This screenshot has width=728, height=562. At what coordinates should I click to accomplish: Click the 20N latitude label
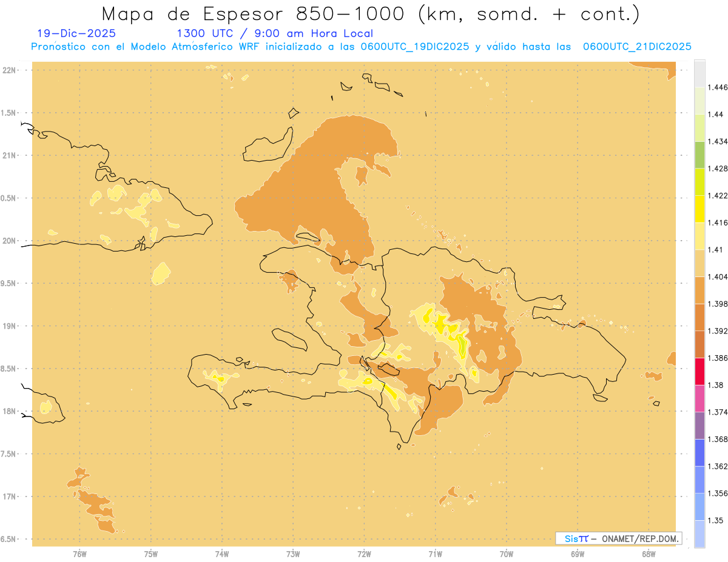[10, 241]
